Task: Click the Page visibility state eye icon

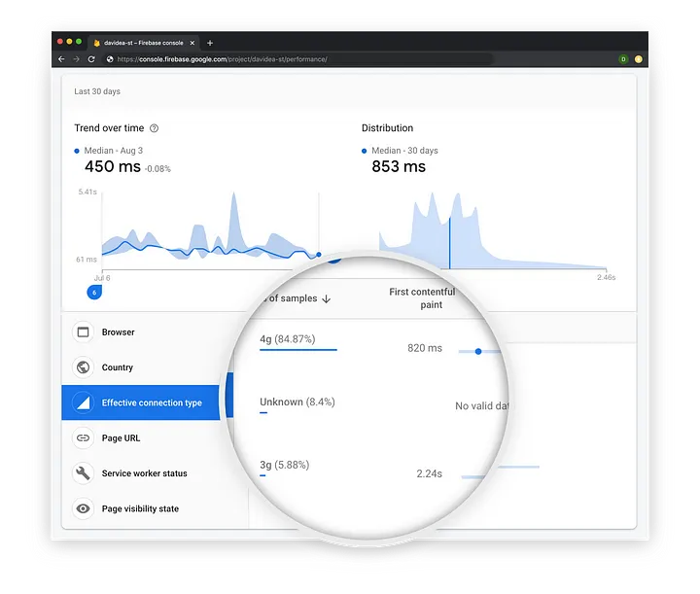Action: [x=83, y=508]
